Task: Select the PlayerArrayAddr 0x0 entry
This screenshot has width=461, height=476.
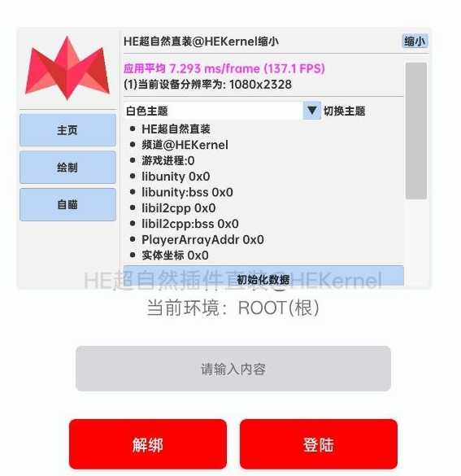Action: (x=202, y=239)
